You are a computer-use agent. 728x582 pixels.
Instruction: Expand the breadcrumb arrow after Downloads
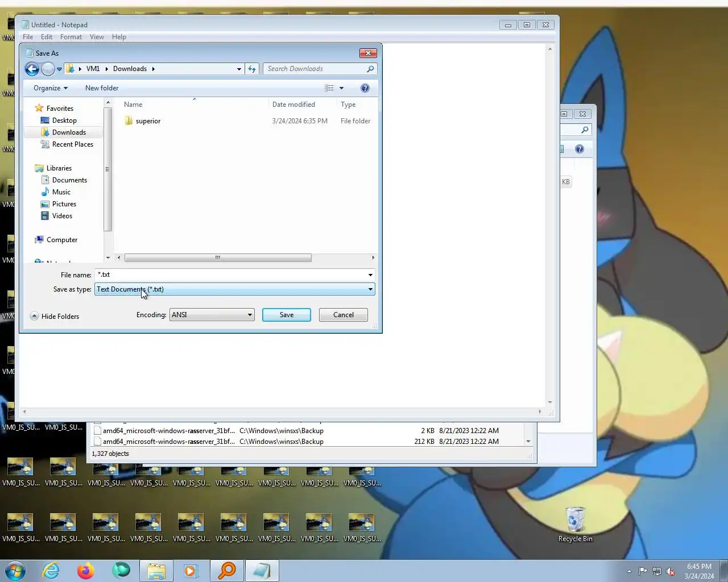153,69
